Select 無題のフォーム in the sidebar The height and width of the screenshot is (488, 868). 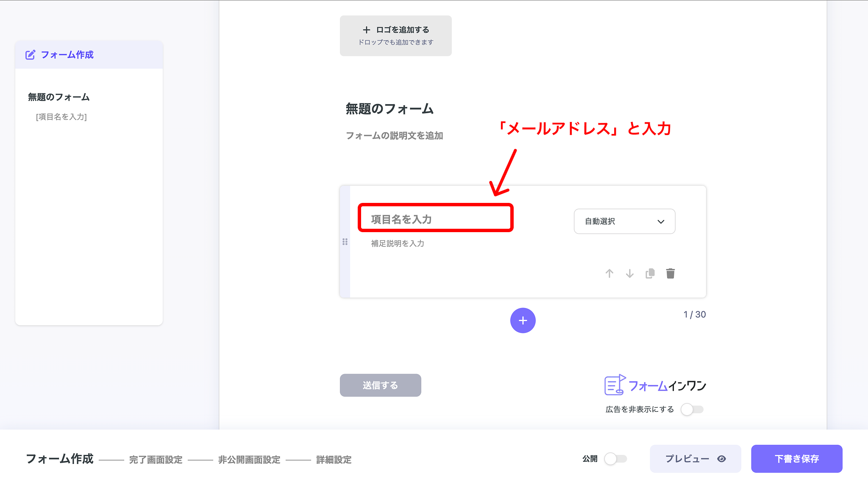click(58, 97)
